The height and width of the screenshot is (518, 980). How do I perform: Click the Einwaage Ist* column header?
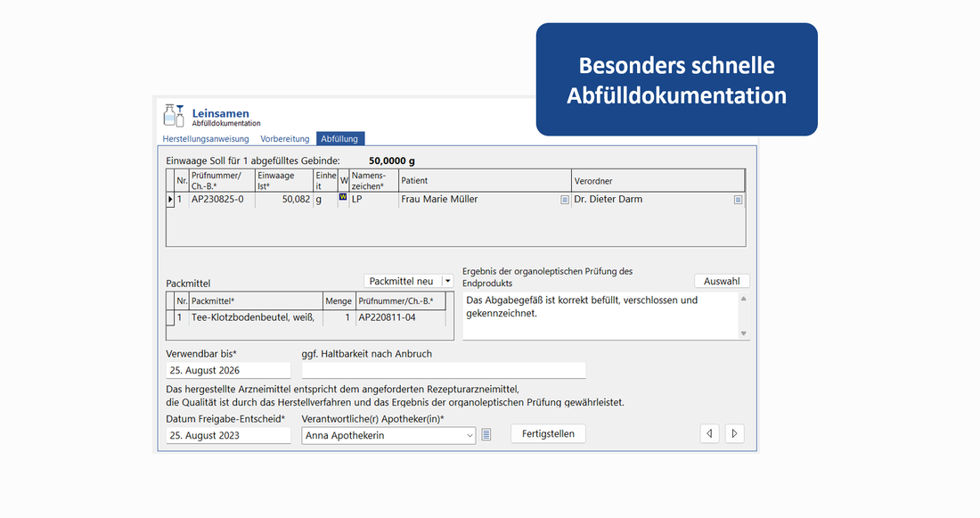283,181
